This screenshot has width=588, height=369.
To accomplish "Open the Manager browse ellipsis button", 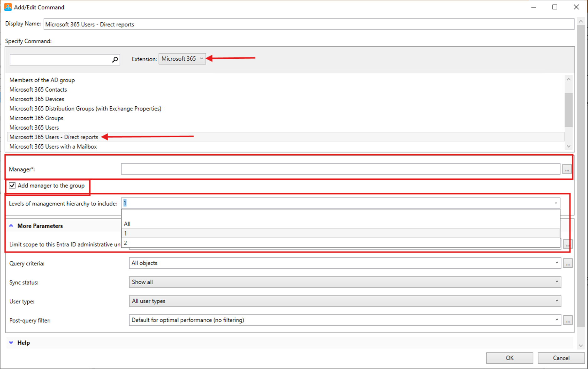I will click(x=567, y=170).
